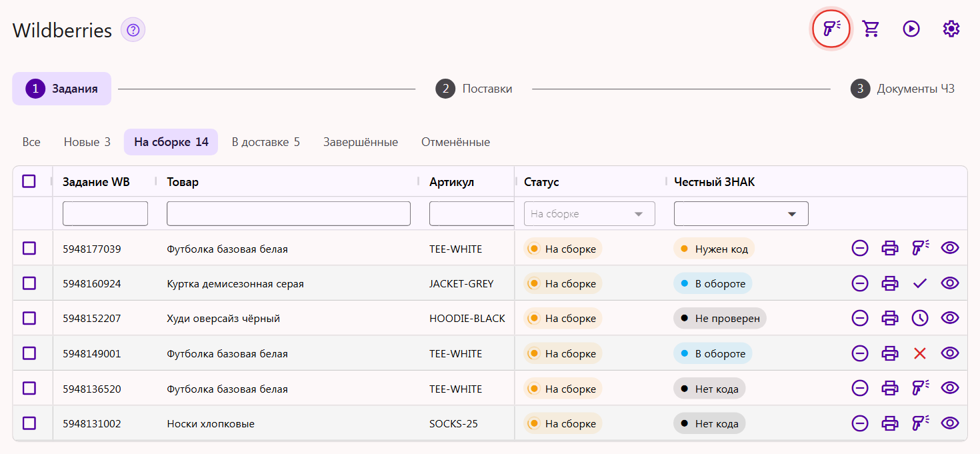Open the barcode scanner in the header
Screen dimensions: 980x454
tap(831, 29)
